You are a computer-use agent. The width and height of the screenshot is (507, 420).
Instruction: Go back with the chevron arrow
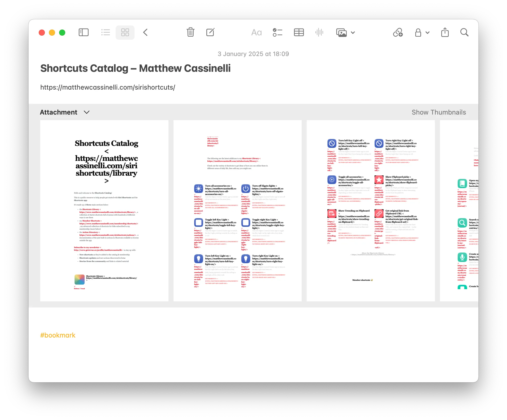coord(145,33)
